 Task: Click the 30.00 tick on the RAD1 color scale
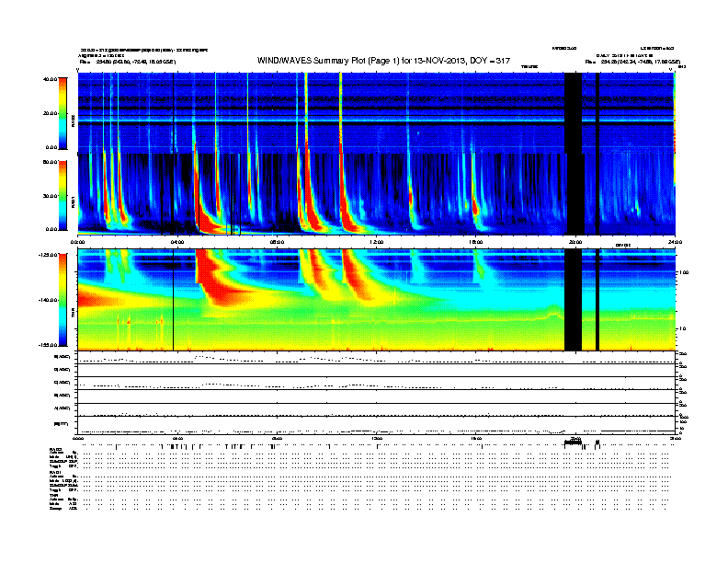click(50, 196)
